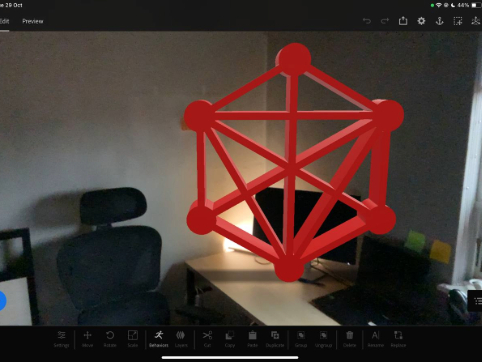Screen dimensions: 482x362
Task: Tap the Wi-Fi status icon
Action: [439, 5]
